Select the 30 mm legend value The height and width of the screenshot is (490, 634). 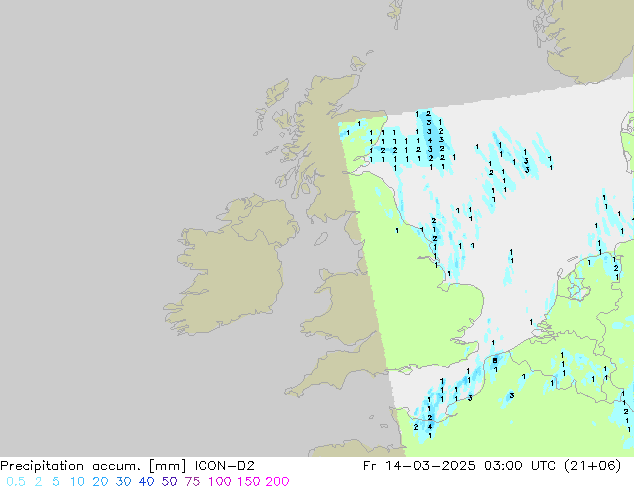pos(123,482)
